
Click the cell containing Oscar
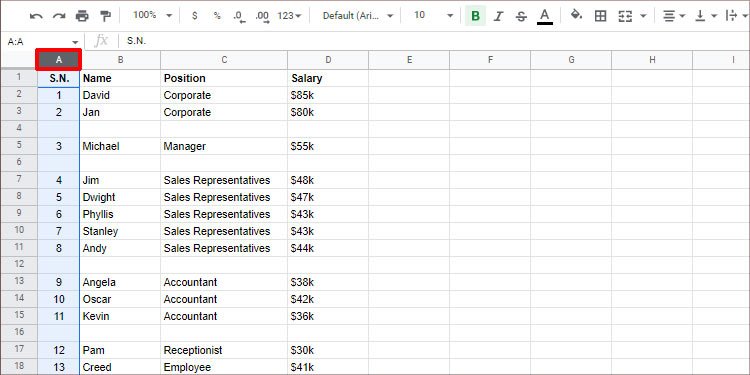tap(120, 299)
